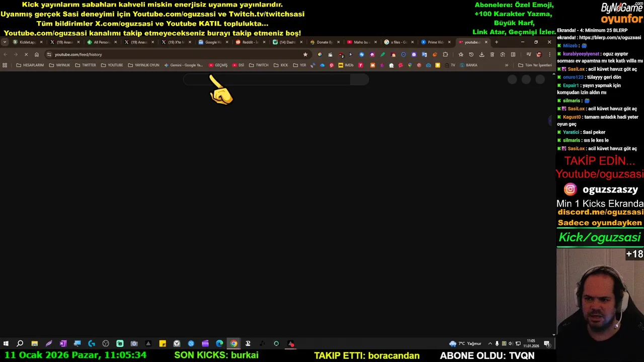Open the taskbar clock 11:05
This screenshot has height=362, width=644.
(x=531, y=343)
